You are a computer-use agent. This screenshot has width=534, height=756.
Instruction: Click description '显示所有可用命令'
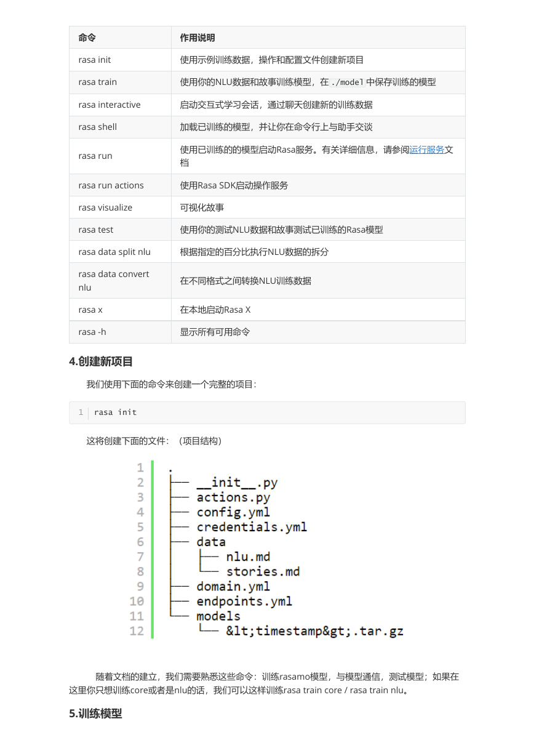(x=215, y=332)
